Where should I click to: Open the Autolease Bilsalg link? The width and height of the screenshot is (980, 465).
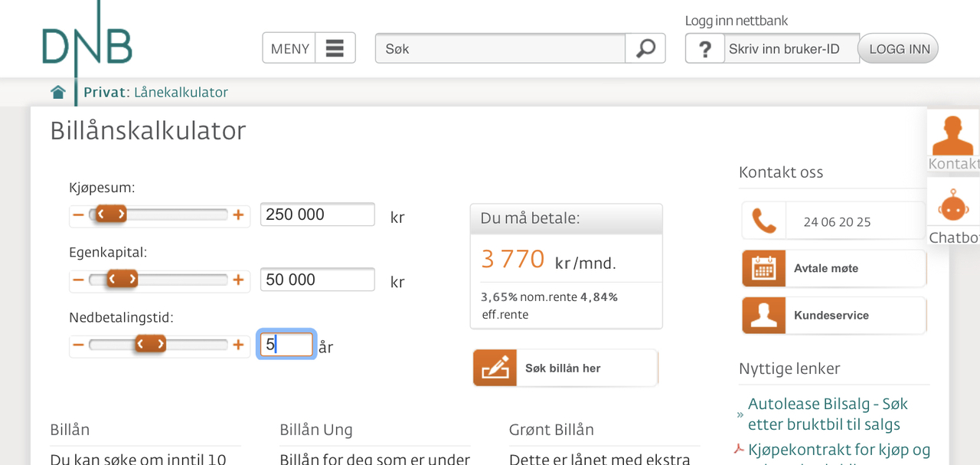(x=828, y=414)
